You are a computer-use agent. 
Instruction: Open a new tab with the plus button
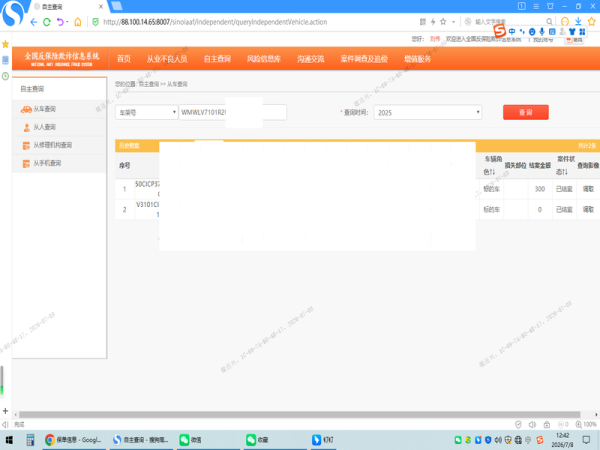tap(5, 411)
